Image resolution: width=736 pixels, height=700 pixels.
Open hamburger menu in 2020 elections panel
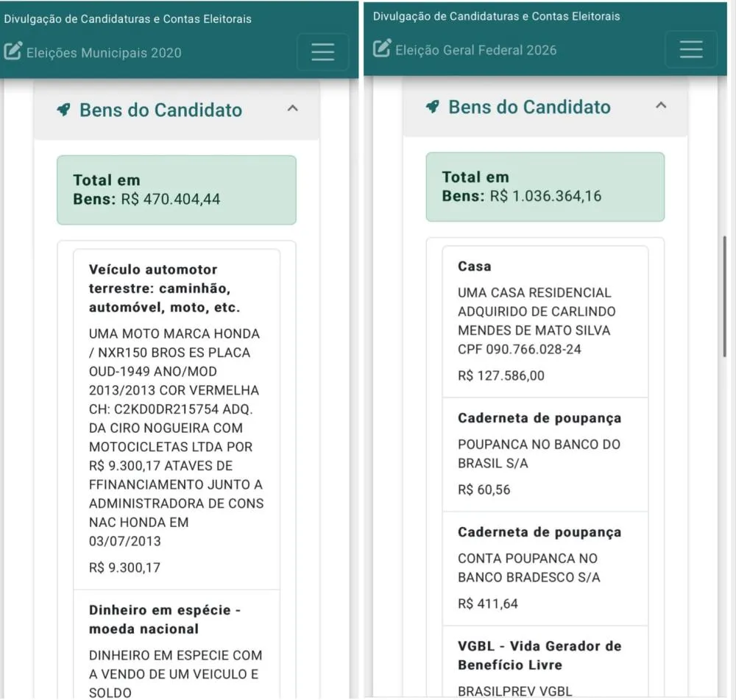click(323, 52)
